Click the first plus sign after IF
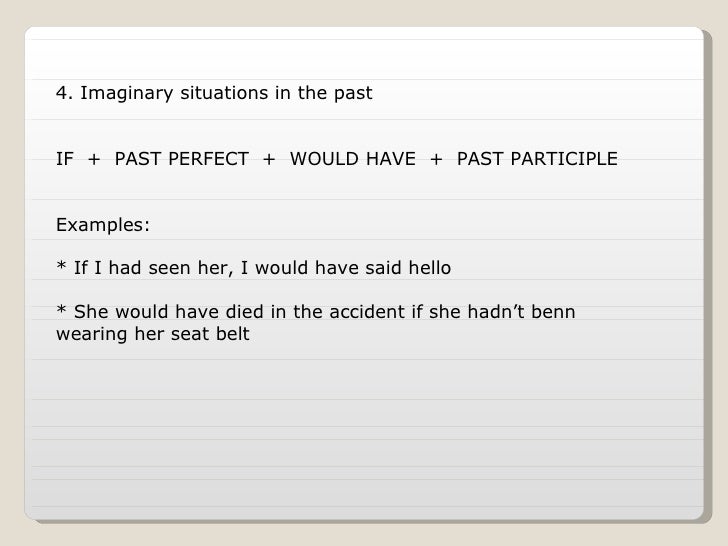 pyautogui.click(x=94, y=160)
